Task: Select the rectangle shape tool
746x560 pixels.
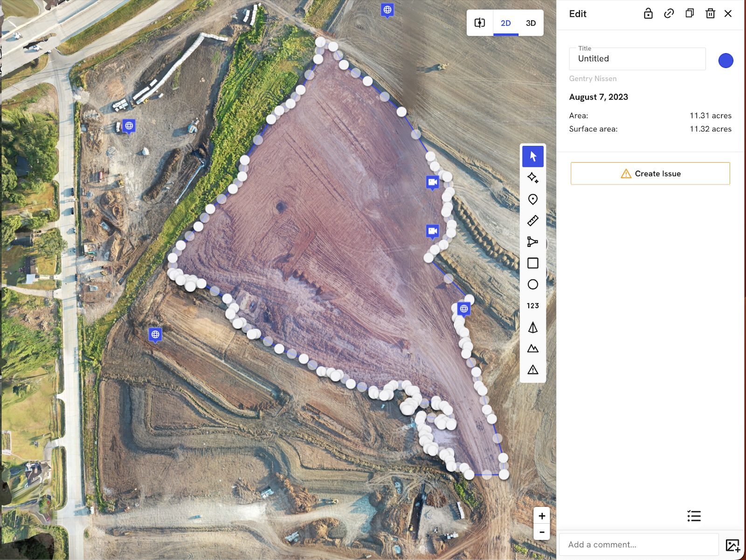Action: (532, 263)
